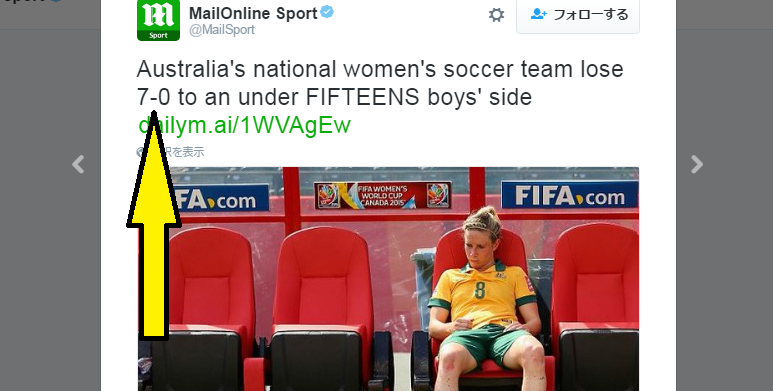
Task: Click the right FIFA.com banner in the photo
Action: [x=569, y=195]
